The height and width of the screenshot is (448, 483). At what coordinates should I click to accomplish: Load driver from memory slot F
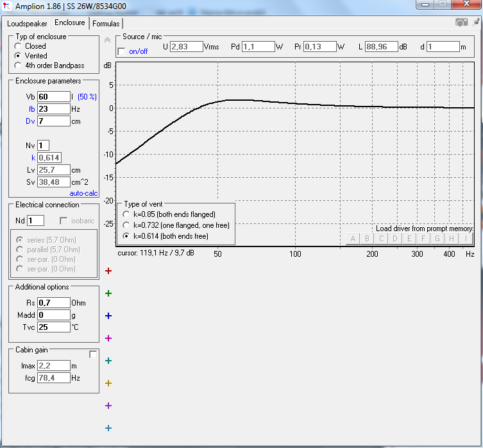pyautogui.click(x=423, y=239)
